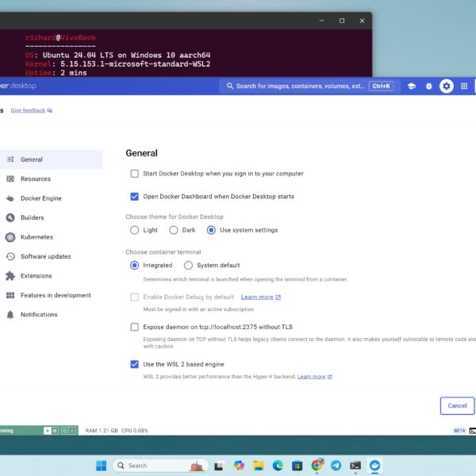Click the OS: Ubuntu 24.04 LTS terminal line

117,56
